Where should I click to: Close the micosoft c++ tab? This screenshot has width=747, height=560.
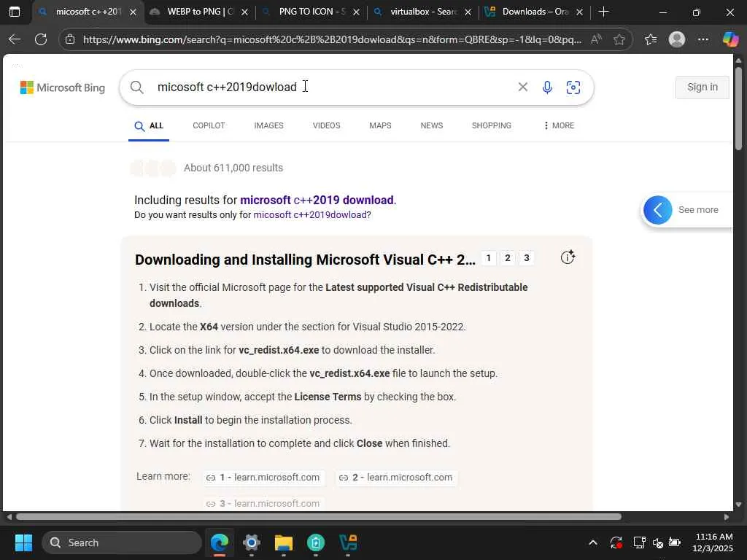[x=133, y=12]
